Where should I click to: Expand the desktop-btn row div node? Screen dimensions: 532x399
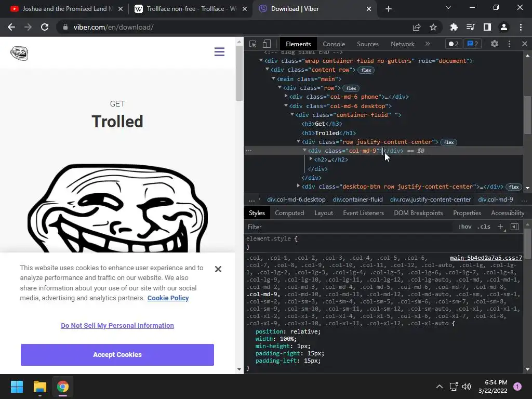(298, 186)
